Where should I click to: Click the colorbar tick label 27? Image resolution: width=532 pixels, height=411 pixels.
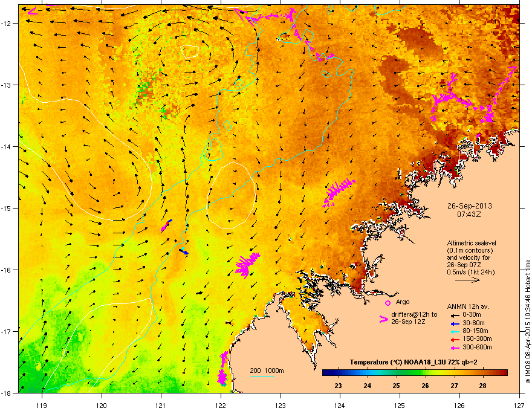tap(454, 386)
